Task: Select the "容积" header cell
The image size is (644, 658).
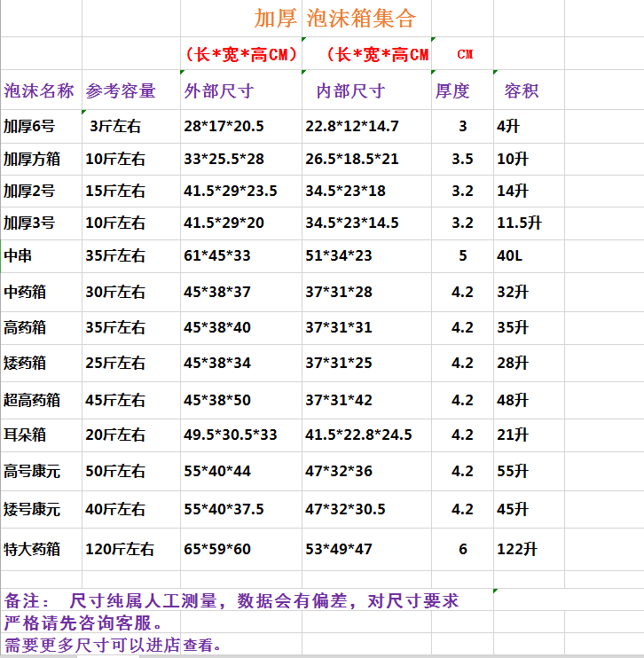Action: (x=521, y=90)
